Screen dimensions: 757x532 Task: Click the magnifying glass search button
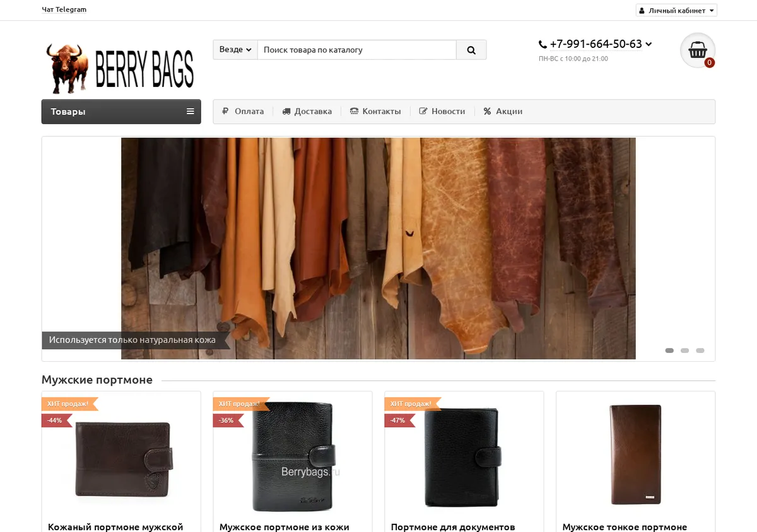point(471,50)
